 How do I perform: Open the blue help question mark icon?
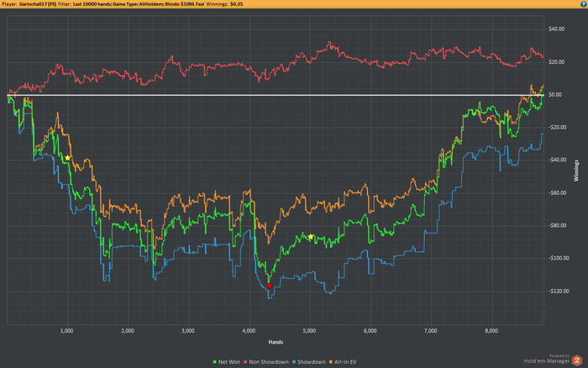click(584, 4)
